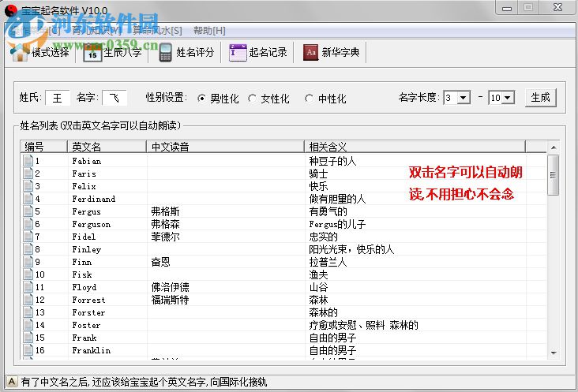Click the document icon for row 10 Fisk
The height and width of the screenshot is (392, 578).
28,274
